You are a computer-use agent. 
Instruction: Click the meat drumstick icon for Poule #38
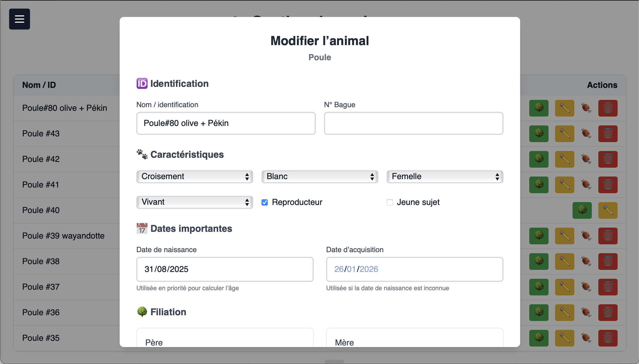click(586, 261)
